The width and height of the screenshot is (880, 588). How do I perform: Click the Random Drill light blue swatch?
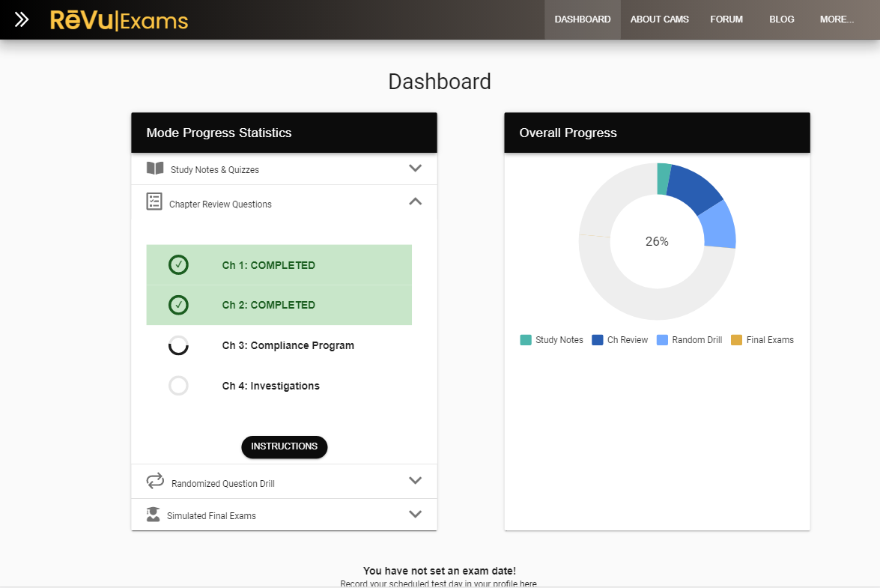click(662, 340)
